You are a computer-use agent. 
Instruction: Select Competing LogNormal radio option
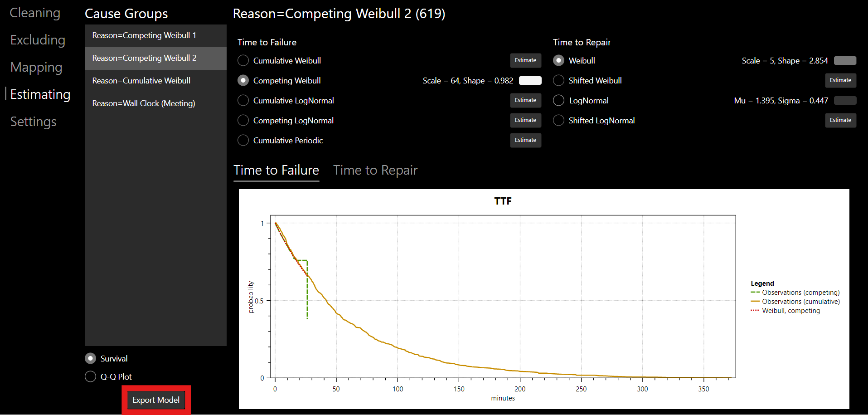coord(243,120)
